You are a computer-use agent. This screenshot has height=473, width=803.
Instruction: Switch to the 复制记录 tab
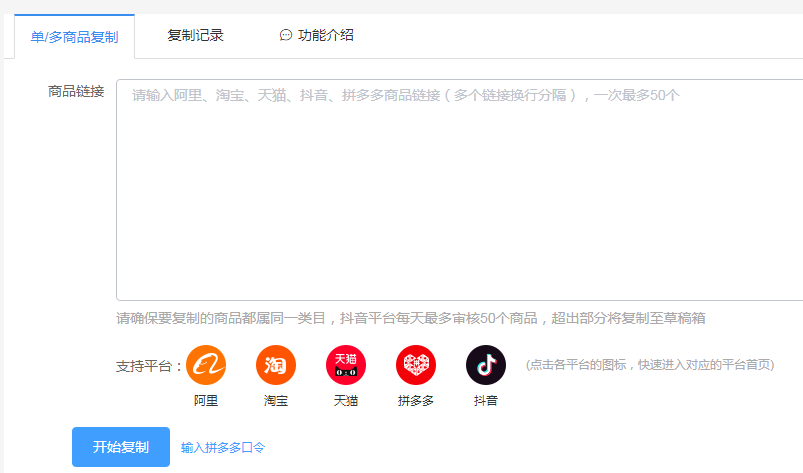tap(195, 35)
